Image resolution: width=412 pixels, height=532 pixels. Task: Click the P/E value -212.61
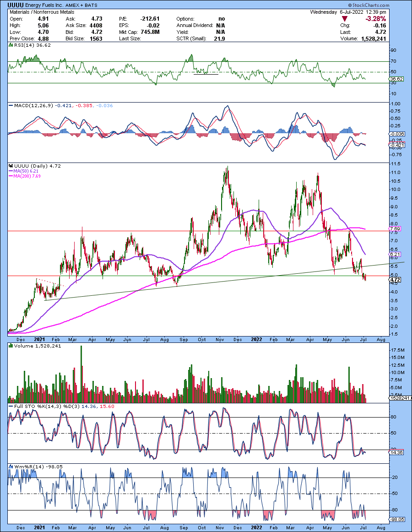click(x=150, y=19)
